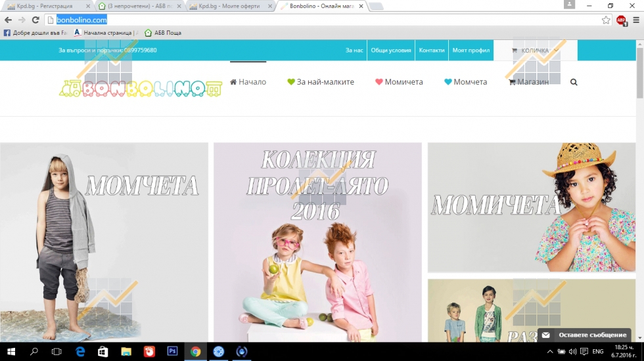Go to Моят профил

click(471, 50)
